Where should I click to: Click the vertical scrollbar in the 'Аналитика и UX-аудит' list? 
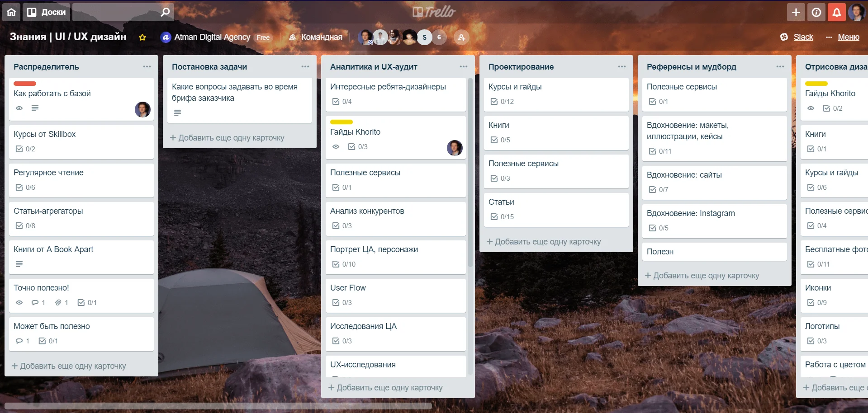470,172
